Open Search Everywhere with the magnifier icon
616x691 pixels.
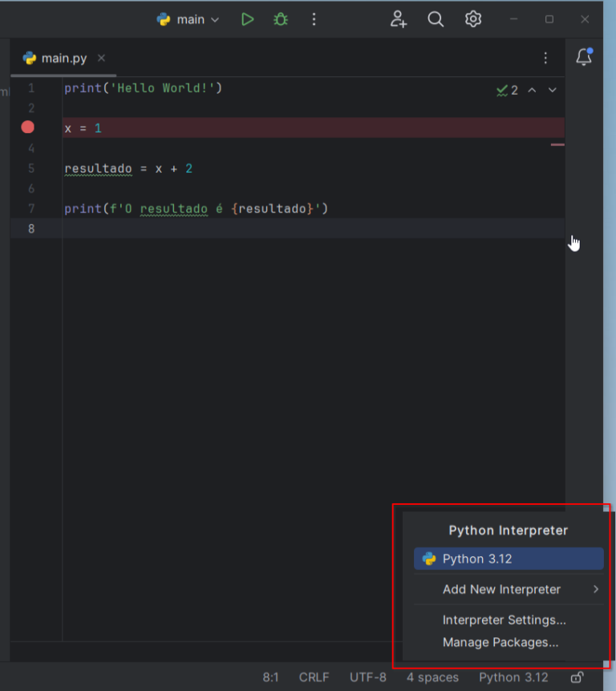click(x=436, y=18)
